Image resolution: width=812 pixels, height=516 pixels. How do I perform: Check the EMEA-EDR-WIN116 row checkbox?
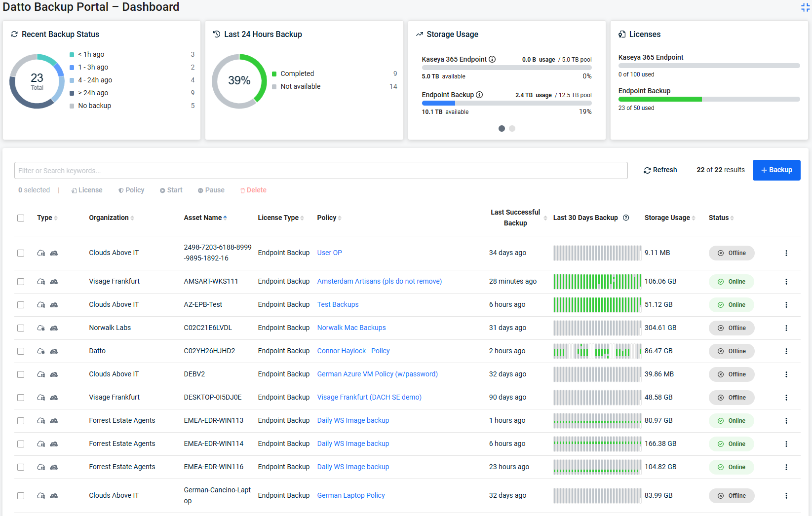[21, 467]
